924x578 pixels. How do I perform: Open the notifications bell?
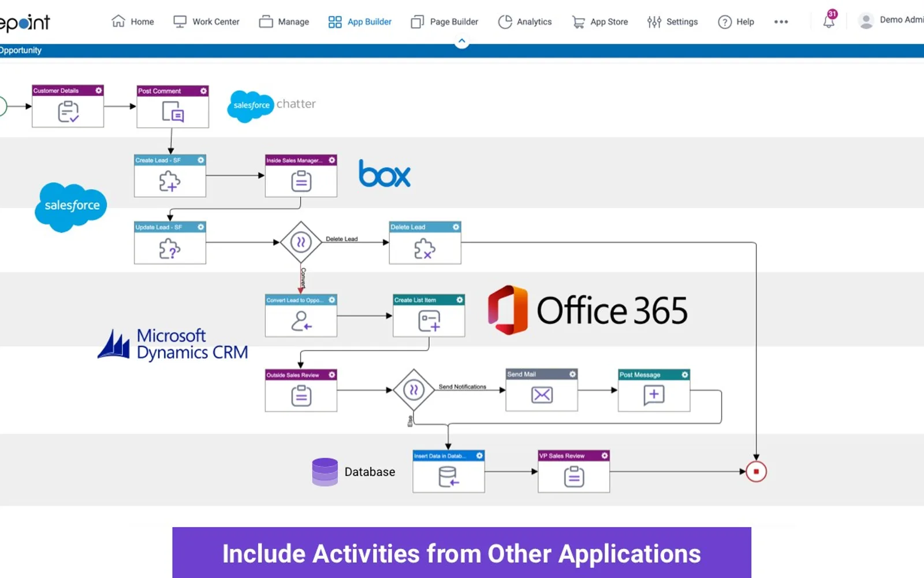pyautogui.click(x=829, y=20)
